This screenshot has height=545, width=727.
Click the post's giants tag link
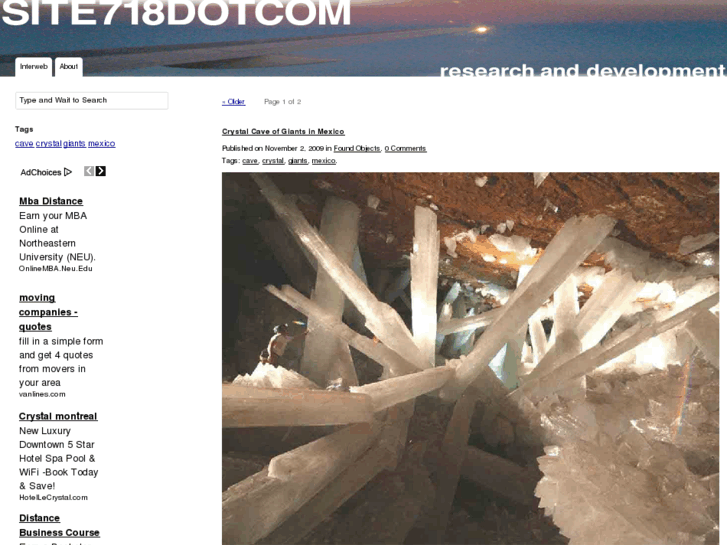click(298, 160)
